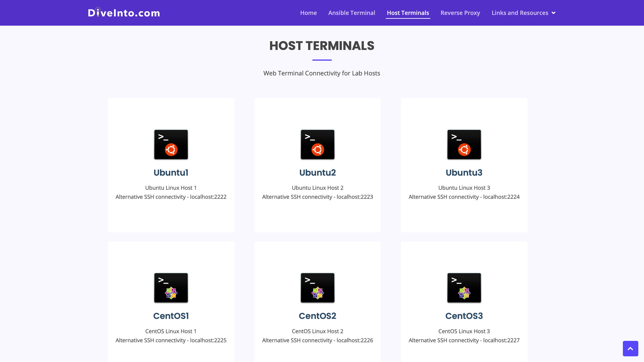644x362 pixels.
Task: Launch the CentOS2 terminal icon
Action: [317, 288]
